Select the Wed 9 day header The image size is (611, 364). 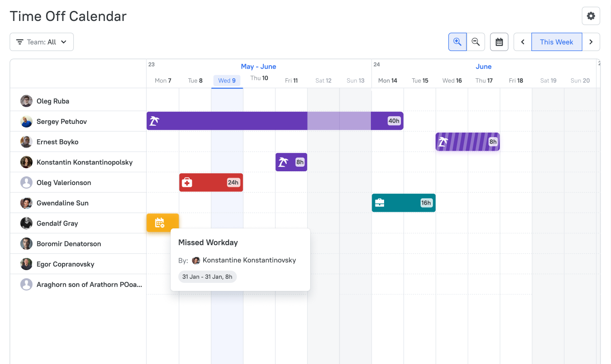(x=227, y=81)
